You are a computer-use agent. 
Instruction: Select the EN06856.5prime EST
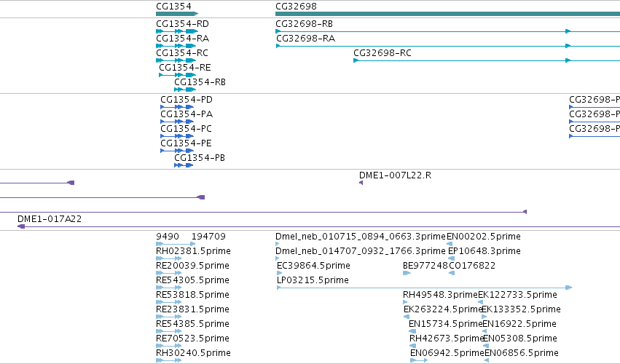click(x=522, y=353)
